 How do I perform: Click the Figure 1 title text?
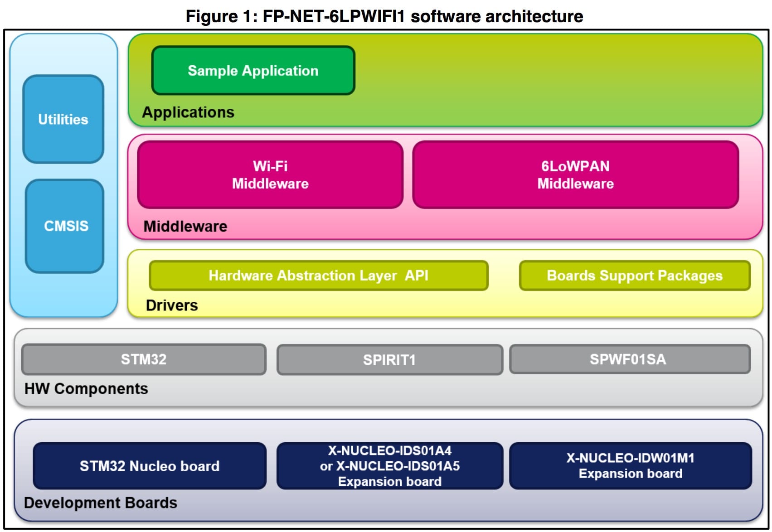[x=384, y=16]
